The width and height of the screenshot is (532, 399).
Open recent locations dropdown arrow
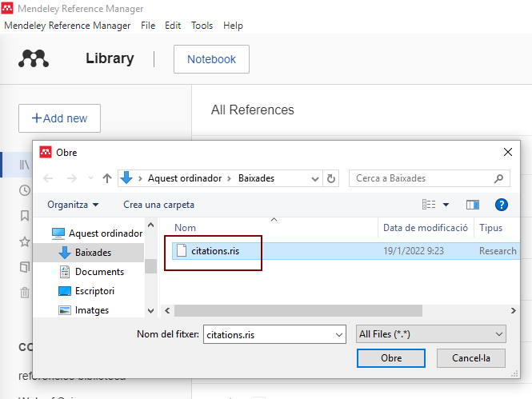90,178
